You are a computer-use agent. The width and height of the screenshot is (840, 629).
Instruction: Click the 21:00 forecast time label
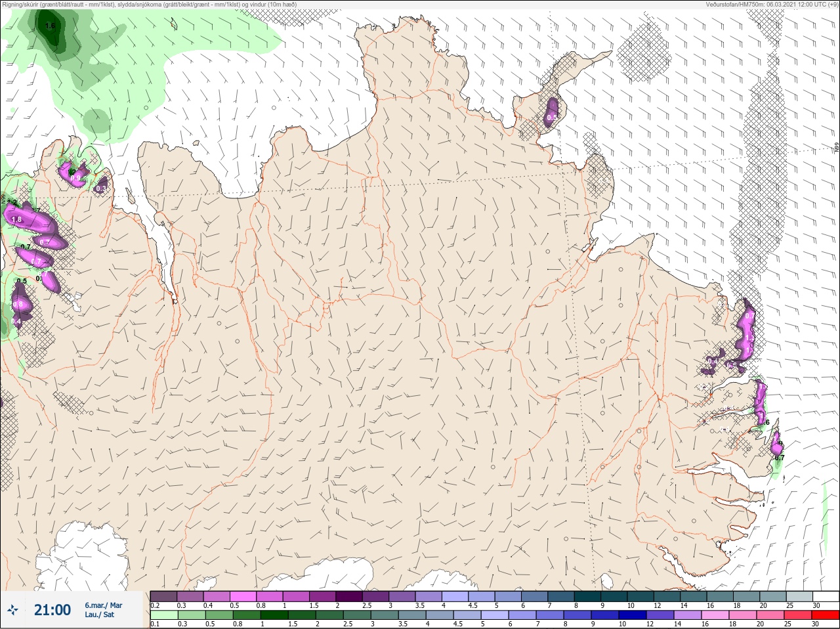(x=52, y=610)
